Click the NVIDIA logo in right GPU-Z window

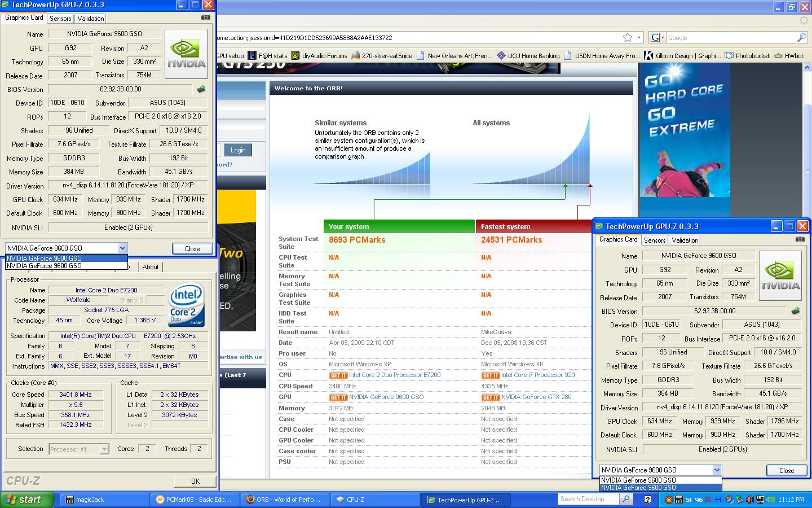tap(780, 276)
